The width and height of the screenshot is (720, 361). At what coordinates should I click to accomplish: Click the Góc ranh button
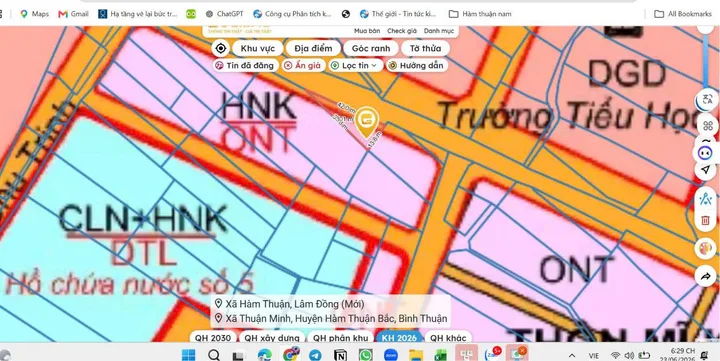tap(371, 48)
